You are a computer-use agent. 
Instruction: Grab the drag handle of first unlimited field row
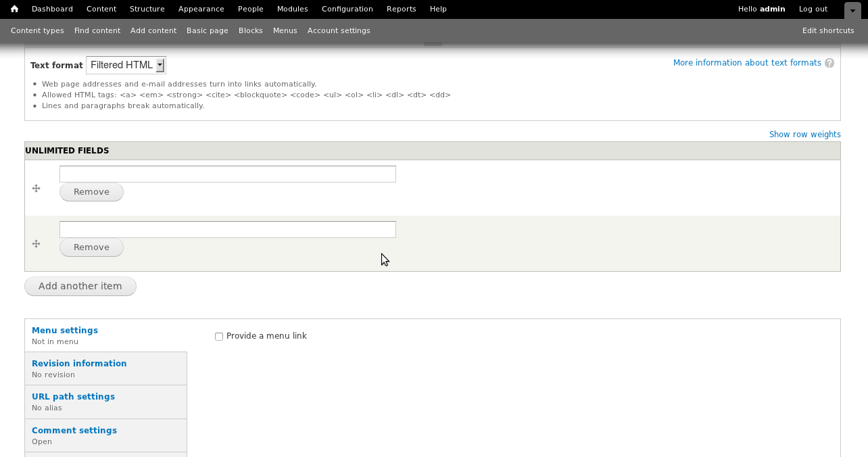click(x=37, y=189)
